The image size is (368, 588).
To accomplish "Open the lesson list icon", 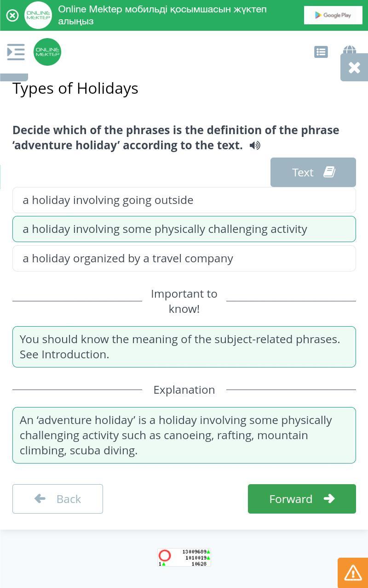I will coord(321,52).
